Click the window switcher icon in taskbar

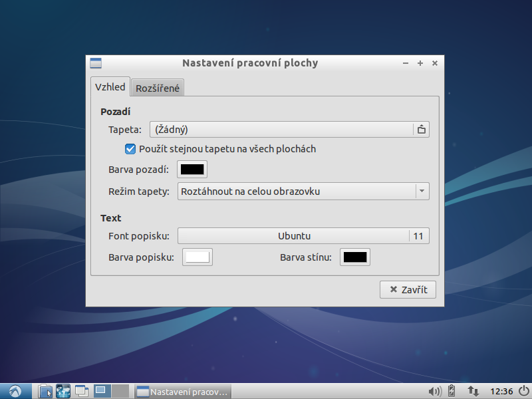click(81, 391)
